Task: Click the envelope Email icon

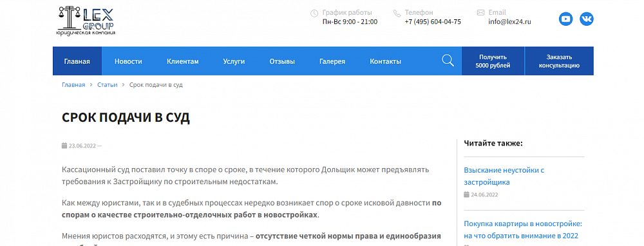Action: 480,13
